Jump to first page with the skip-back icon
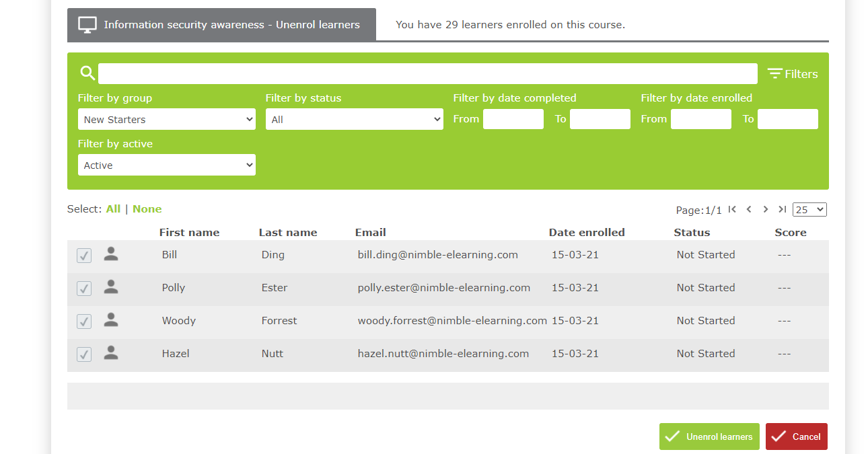This screenshot has height=454, width=868. (732, 209)
